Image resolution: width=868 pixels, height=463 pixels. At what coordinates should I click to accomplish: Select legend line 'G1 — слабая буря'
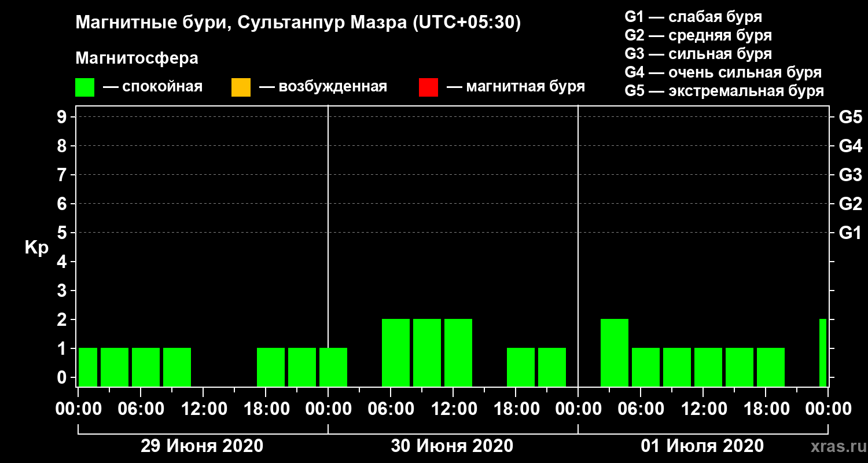tap(693, 16)
